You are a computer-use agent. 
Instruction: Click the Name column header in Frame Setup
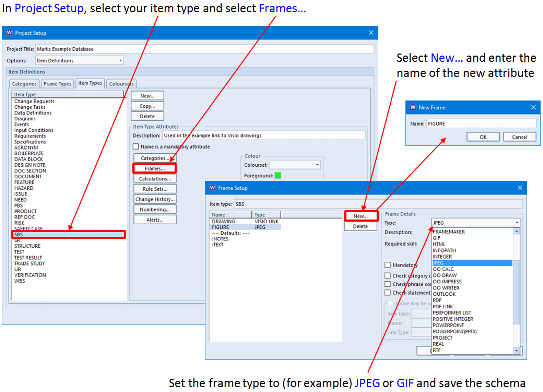click(x=231, y=215)
